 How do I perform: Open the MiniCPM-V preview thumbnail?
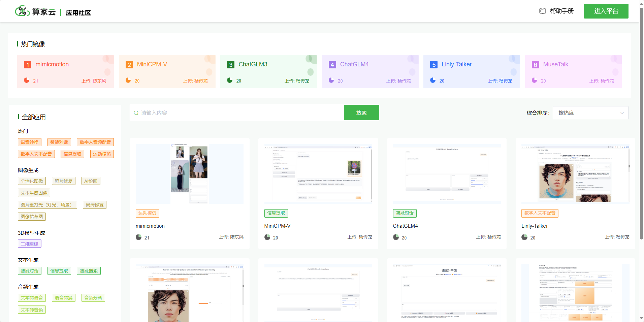318,174
